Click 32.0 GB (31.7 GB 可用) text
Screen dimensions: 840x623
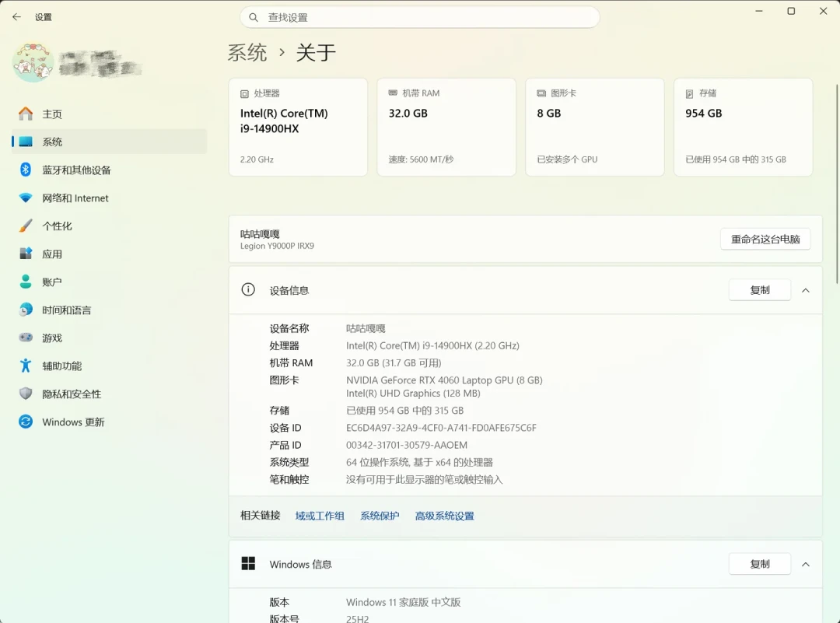(x=394, y=362)
